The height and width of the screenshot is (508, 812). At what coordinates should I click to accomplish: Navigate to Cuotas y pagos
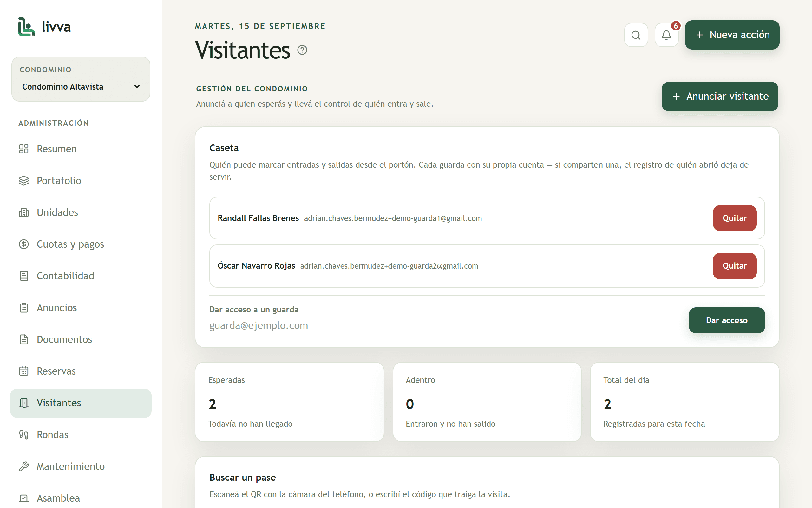[x=81, y=244]
